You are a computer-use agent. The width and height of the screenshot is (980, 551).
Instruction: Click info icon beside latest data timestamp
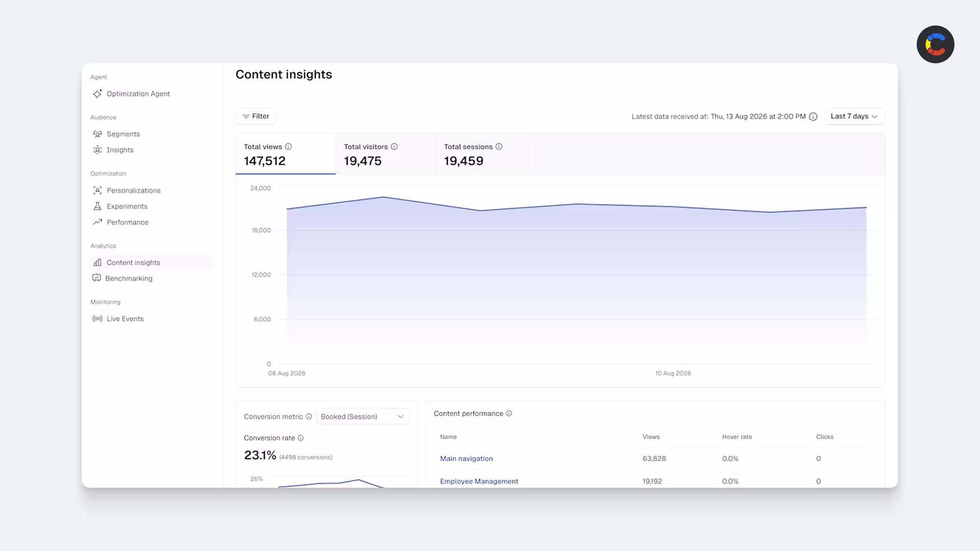point(813,117)
